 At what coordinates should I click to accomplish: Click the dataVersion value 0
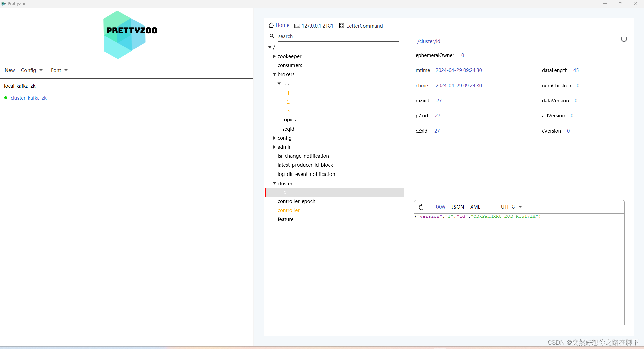pyautogui.click(x=576, y=101)
